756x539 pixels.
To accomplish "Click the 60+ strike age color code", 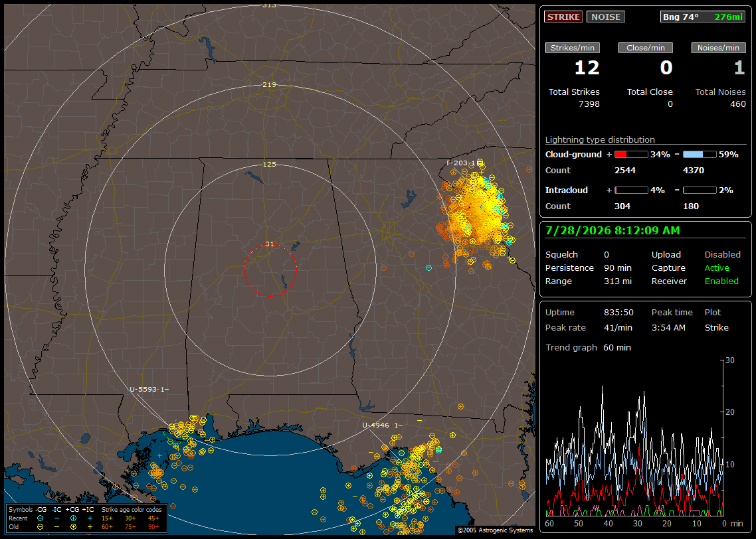I will pyautogui.click(x=107, y=527).
